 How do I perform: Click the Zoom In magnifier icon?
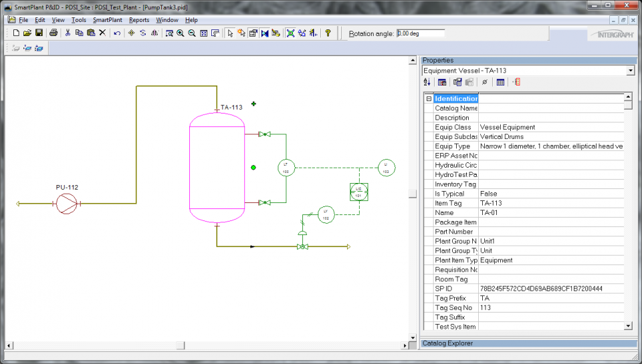181,33
